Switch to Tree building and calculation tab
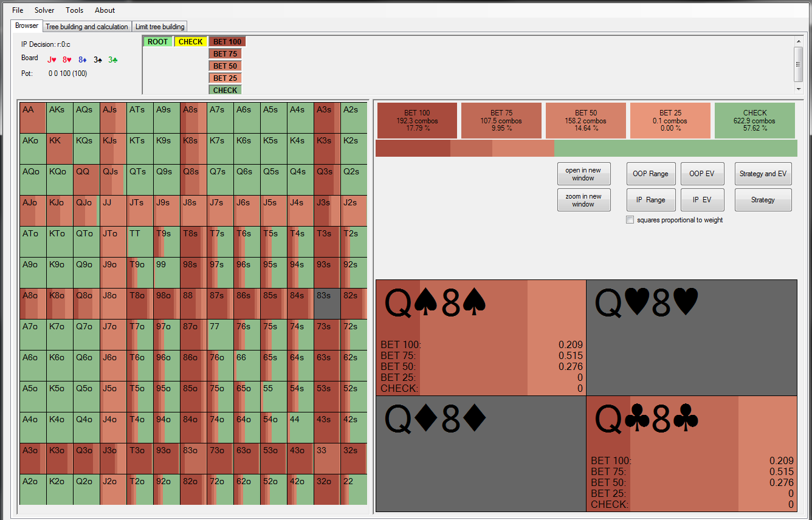The width and height of the screenshot is (812, 520). click(x=87, y=27)
